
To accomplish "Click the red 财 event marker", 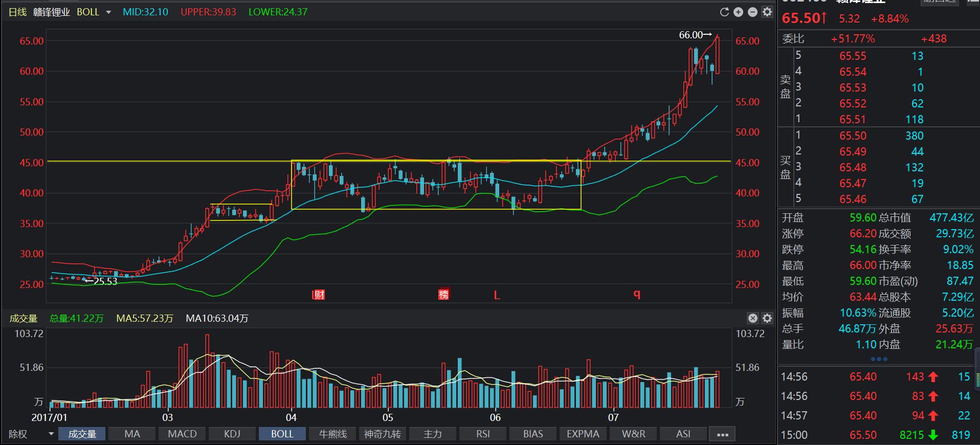I will pos(319,295).
